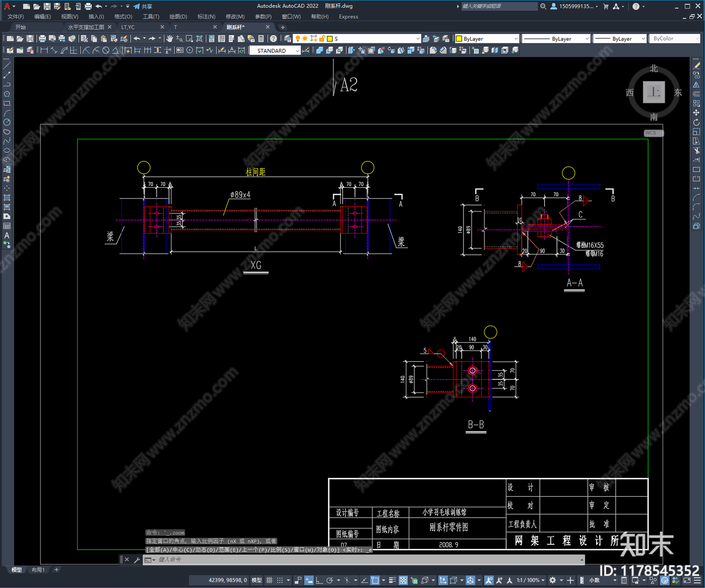The image size is (705, 588).
Task: Expand the STANDARD dimension style dropdown
Action: 297,51
